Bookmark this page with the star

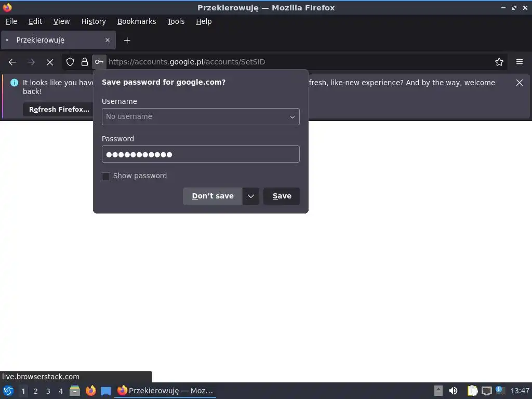point(499,62)
